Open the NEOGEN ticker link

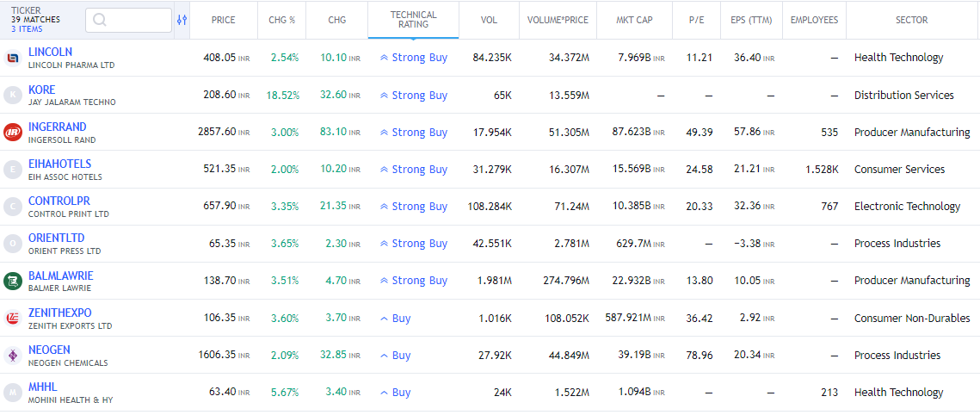[x=49, y=350]
